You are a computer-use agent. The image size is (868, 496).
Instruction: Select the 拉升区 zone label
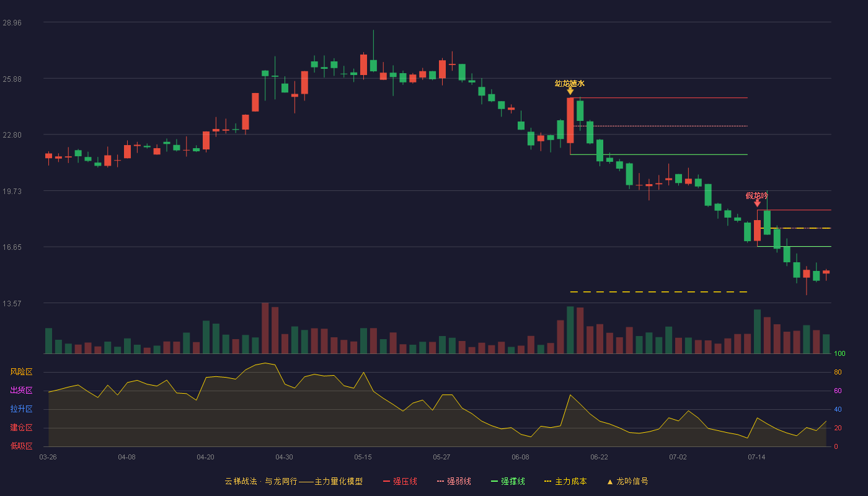[x=21, y=409]
